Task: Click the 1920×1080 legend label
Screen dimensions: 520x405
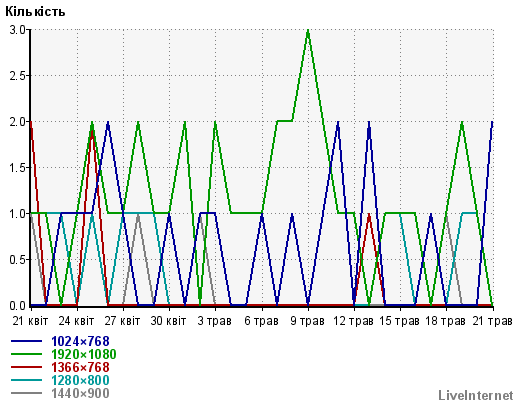Action: (84, 354)
